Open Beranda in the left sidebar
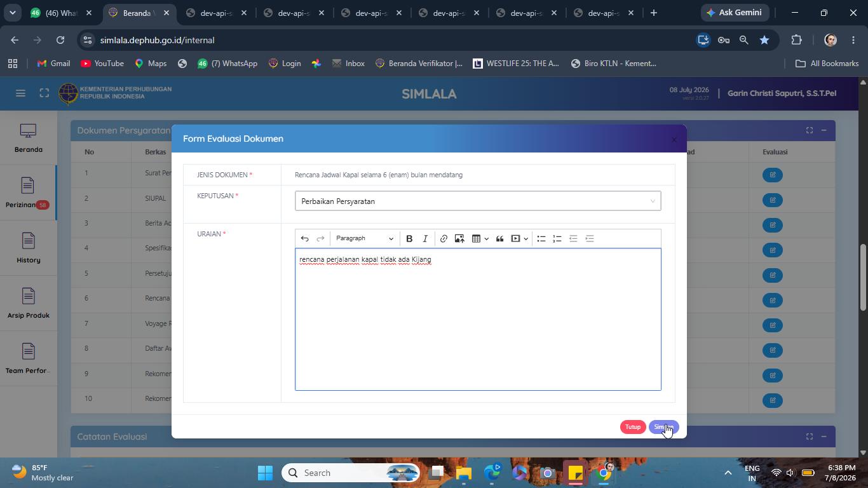 click(28, 138)
